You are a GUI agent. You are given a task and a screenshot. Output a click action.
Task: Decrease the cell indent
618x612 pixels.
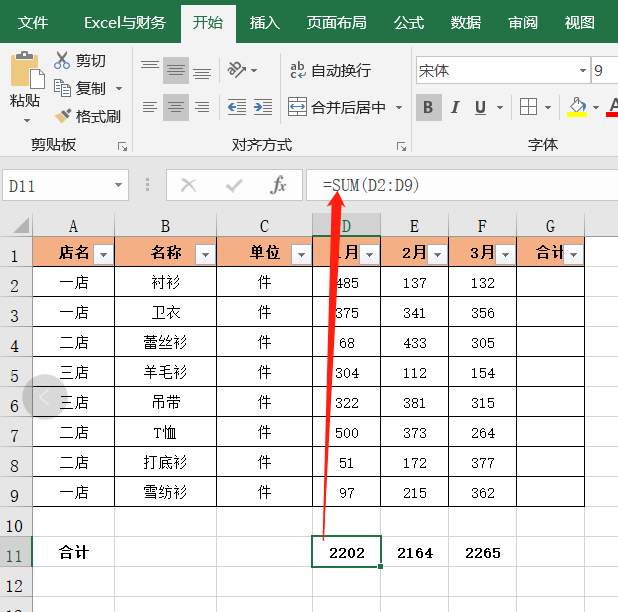click(237, 107)
